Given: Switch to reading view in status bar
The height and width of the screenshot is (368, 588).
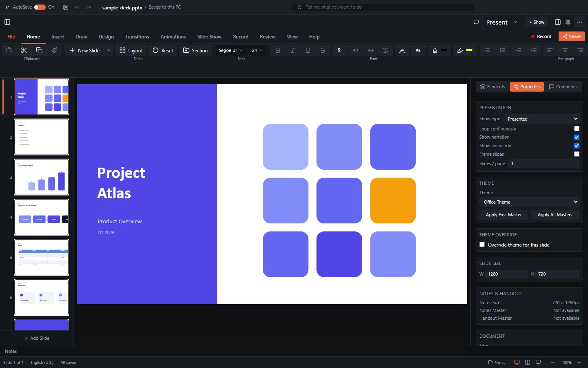Looking at the screenshot, I should click(528, 362).
